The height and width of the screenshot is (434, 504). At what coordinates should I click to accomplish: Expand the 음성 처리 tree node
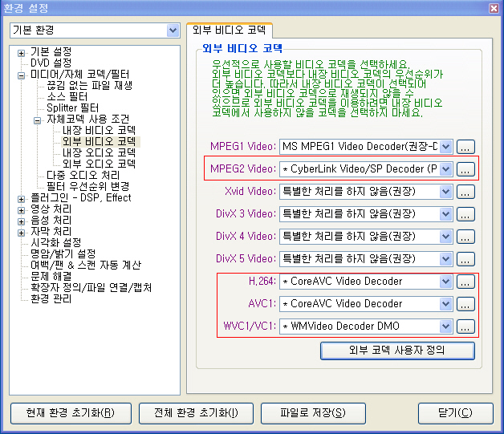(x=21, y=221)
